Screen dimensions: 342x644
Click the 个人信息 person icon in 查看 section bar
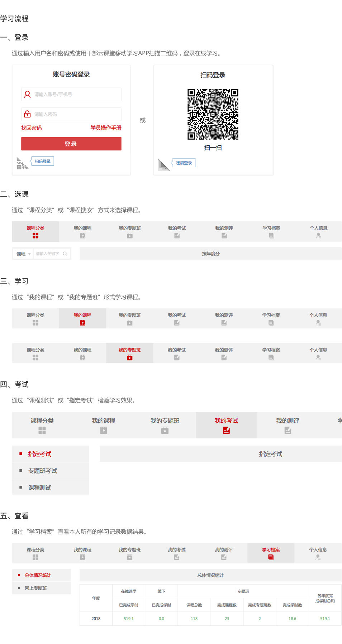(318, 557)
